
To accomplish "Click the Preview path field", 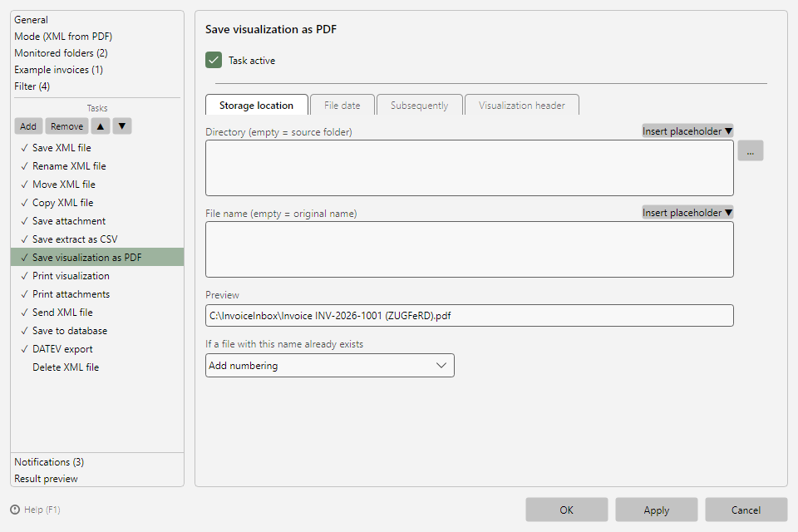I will [469, 316].
